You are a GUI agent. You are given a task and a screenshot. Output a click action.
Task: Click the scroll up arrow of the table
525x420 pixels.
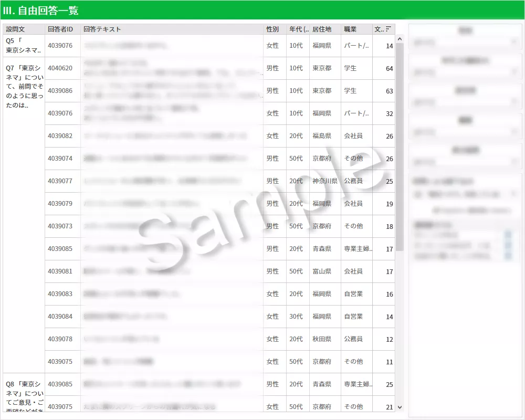tap(400, 38)
